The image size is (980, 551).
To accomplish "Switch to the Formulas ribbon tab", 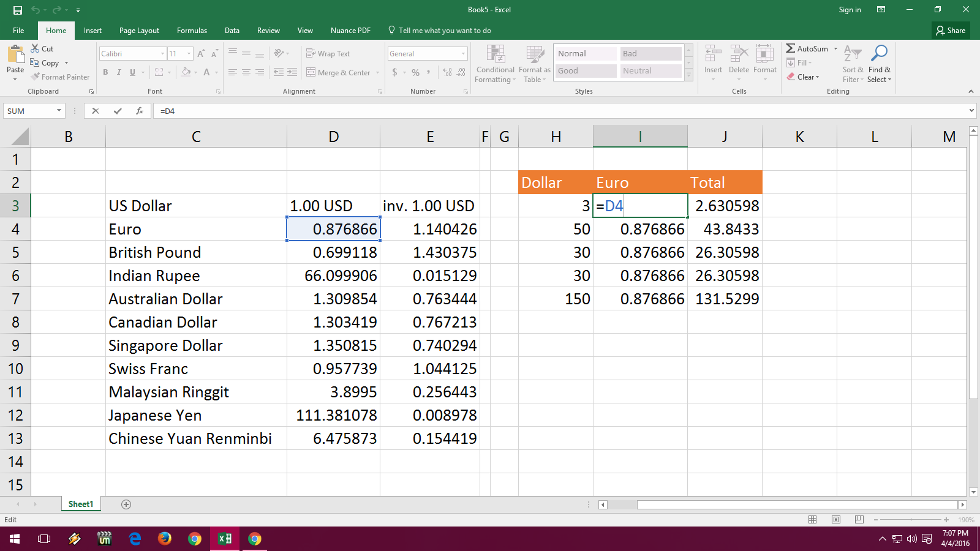I will (192, 30).
